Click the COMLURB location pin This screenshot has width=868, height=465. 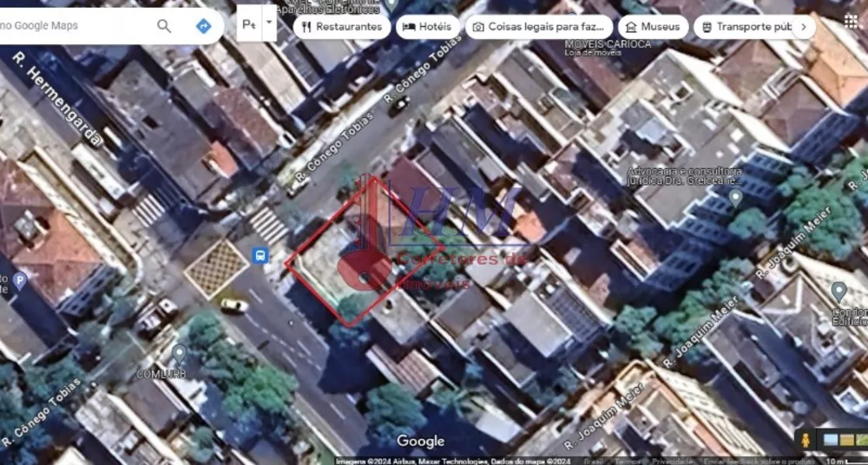(179, 352)
